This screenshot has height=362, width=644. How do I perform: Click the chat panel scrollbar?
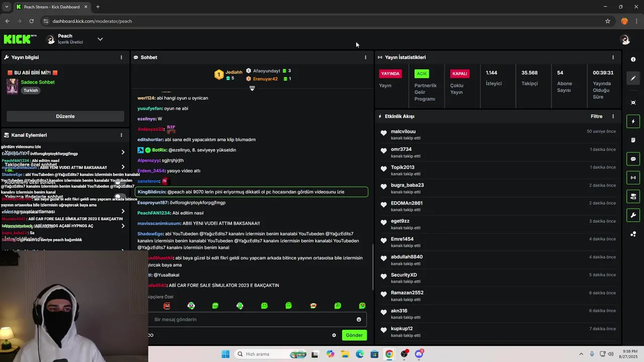tap(373, 266)
